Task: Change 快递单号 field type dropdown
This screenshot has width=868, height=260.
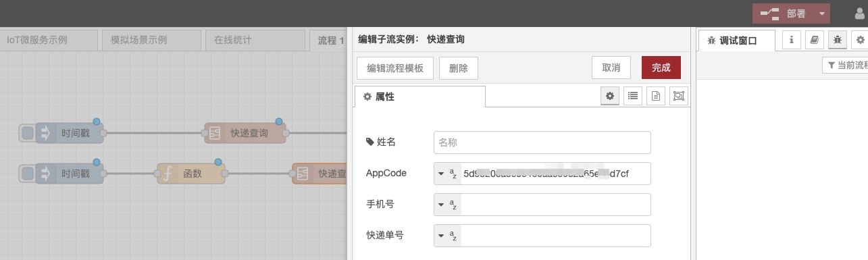Action: (447, 235)
